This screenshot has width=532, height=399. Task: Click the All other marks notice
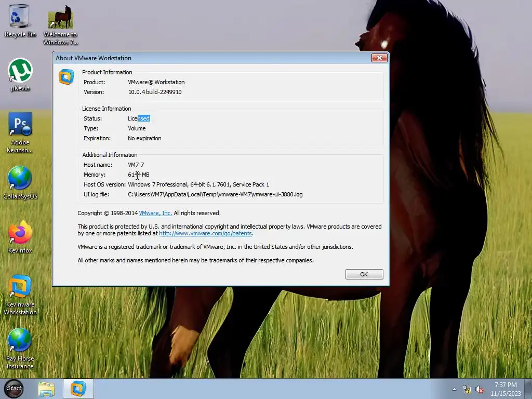point(195,260)
